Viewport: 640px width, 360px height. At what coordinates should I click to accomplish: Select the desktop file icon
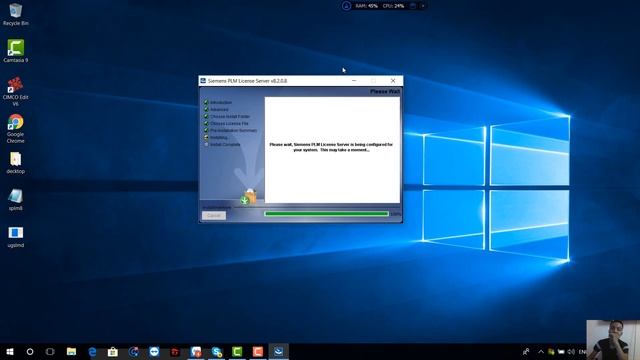click(x=16, y=162)
